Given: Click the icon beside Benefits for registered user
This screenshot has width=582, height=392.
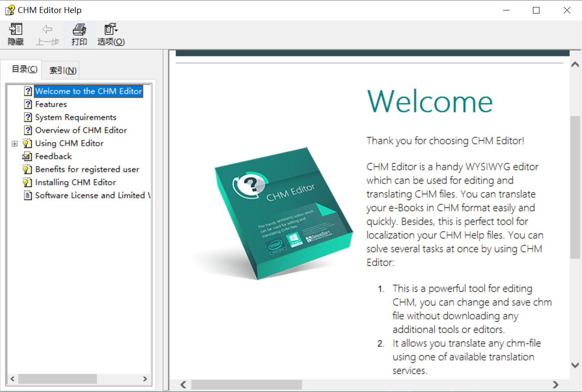Looking at the screenshot, I should 27,169.
